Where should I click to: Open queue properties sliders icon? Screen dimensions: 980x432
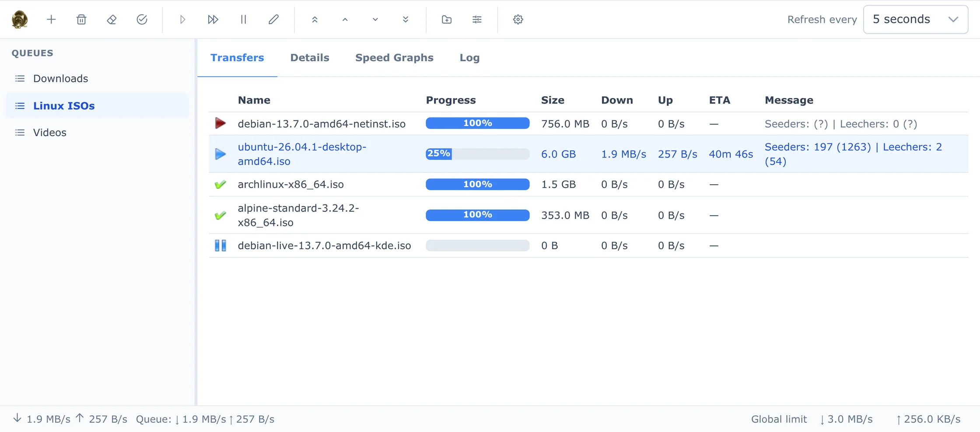477,19
